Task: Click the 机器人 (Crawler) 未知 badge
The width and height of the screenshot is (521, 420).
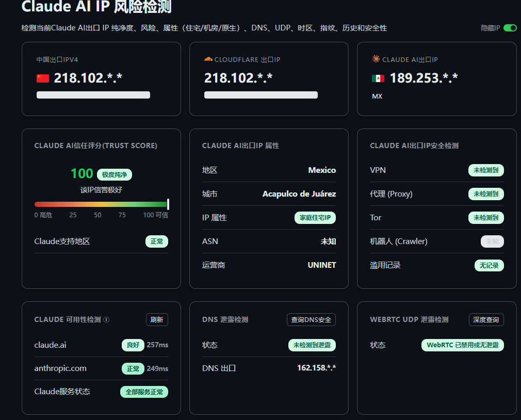Action: pos(492,241)
